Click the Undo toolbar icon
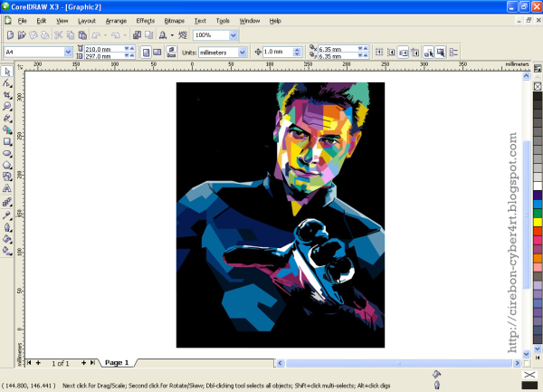 tap(96, 35)
